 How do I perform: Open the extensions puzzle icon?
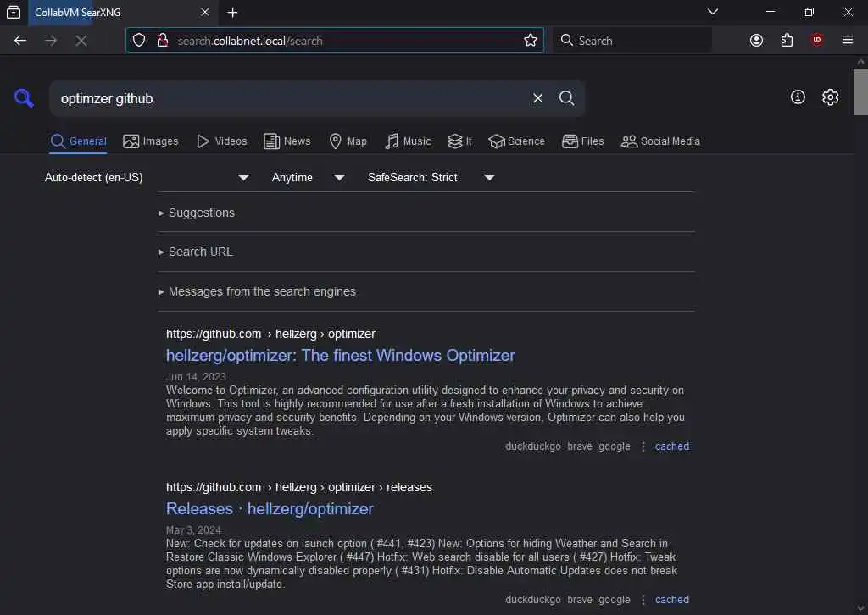coord(787,41)
